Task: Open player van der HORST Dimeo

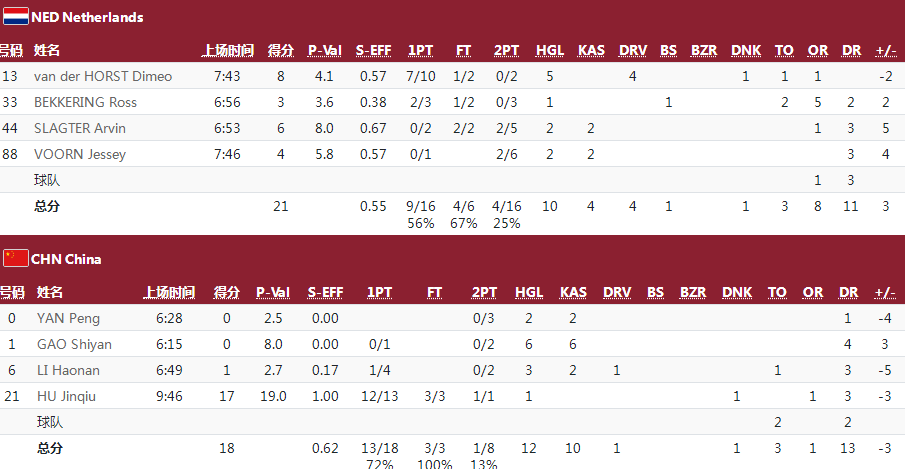Action: click(x=103, y=76)
